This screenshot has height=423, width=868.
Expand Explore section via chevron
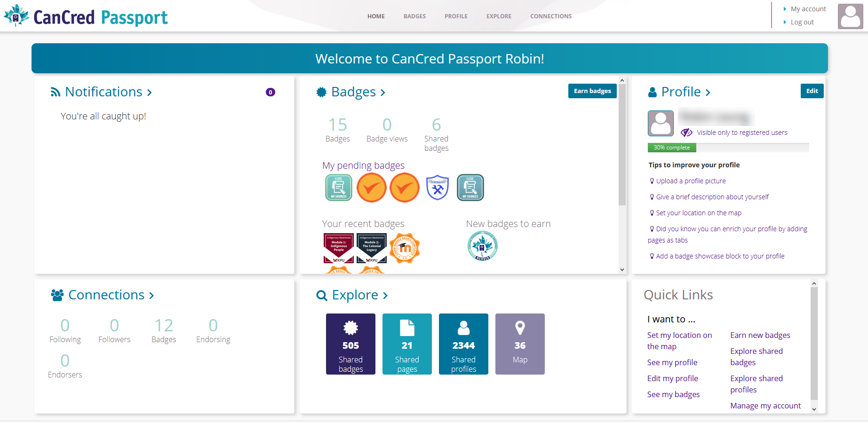click(x=385, y=296)
